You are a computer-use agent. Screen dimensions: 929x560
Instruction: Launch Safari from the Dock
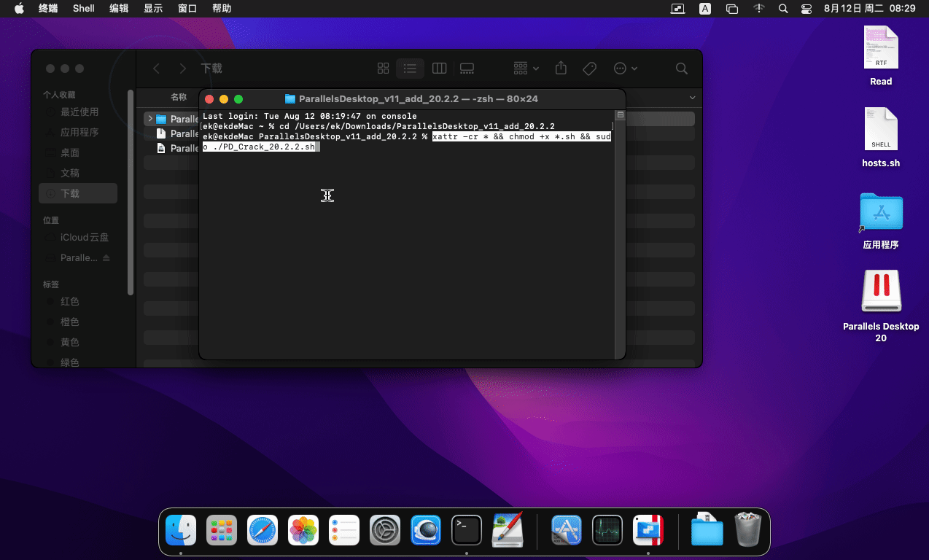[263, 530]
